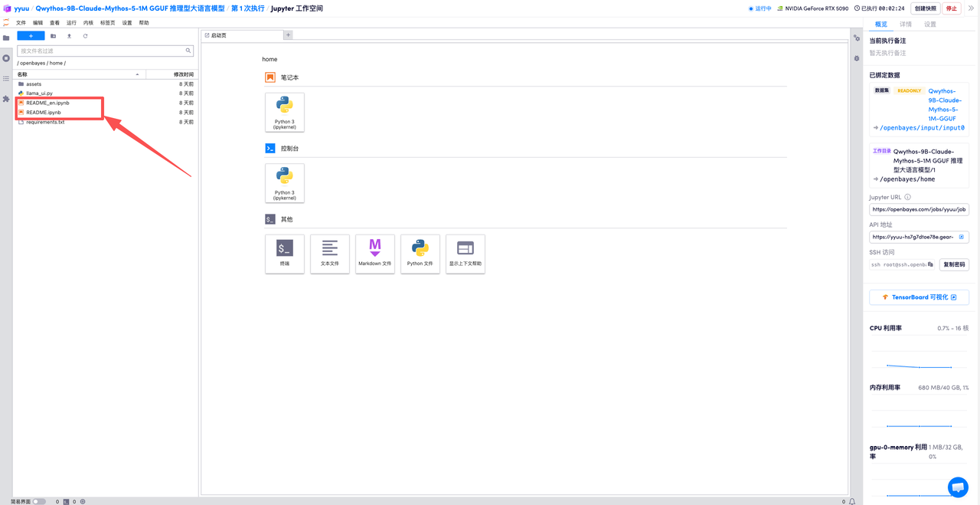The image size is (980, 505).
Task: Sort files by 名称 column
Action: [x=80, y=74]
